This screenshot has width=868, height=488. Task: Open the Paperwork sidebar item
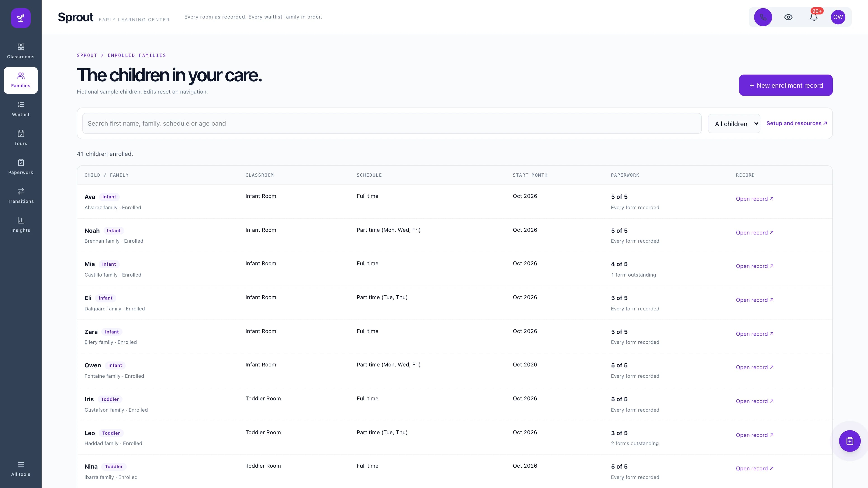[21, 167]
